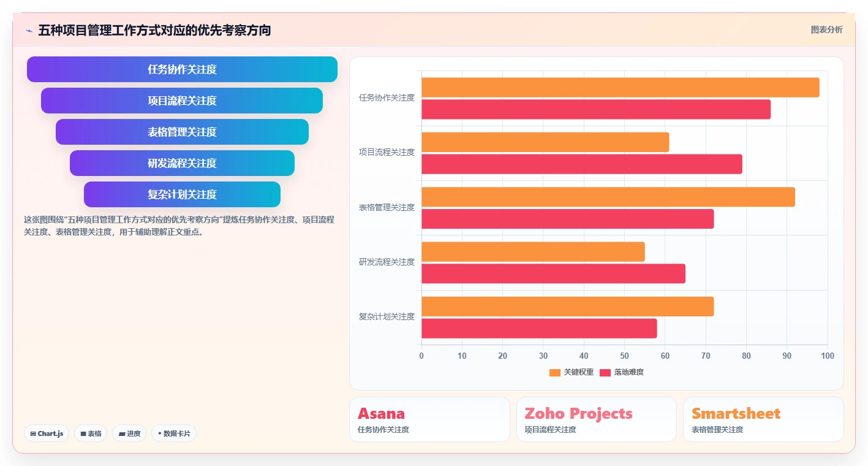Select the Chart.js tag chip
Image resolution: width=868 pixels, height=466 pixels.
(x=47, y=434)
